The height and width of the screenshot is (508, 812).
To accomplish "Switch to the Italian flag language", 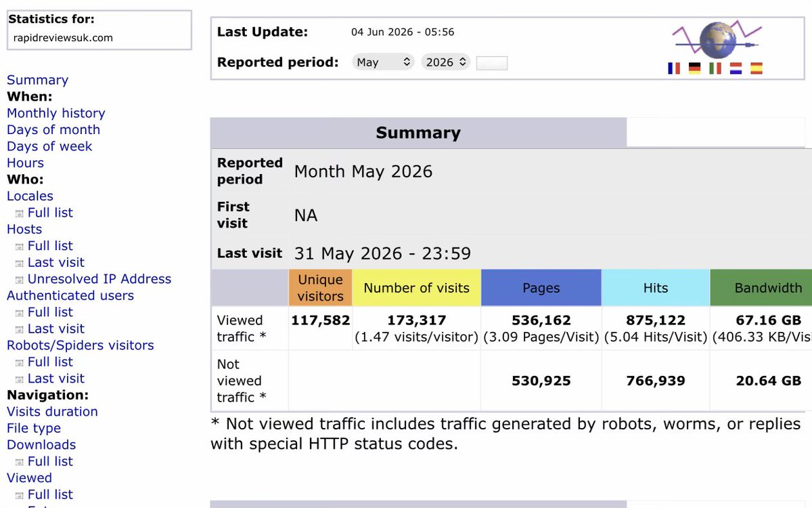I will pos(715,68).
